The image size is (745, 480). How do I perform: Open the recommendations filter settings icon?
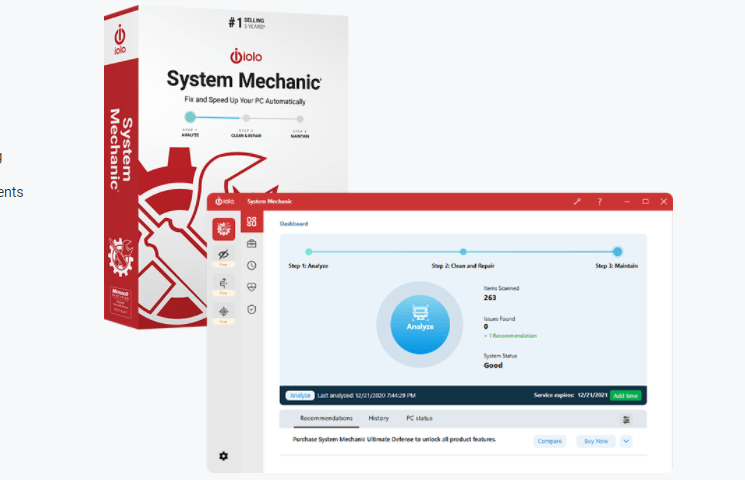point(627,420)
